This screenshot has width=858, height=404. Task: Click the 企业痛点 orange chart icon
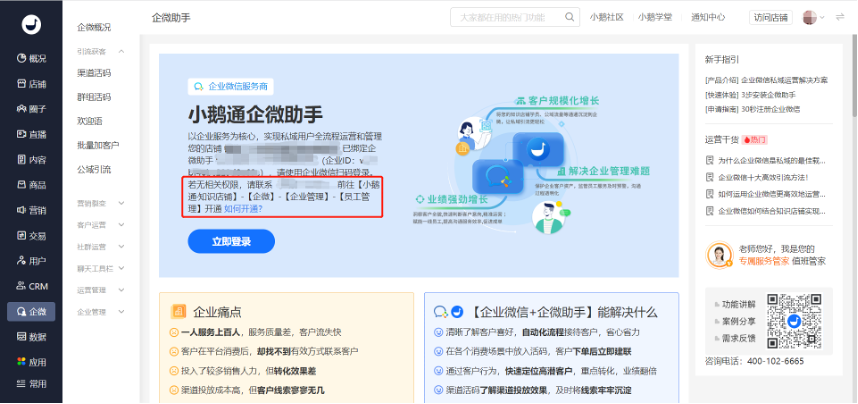point(177,311)
